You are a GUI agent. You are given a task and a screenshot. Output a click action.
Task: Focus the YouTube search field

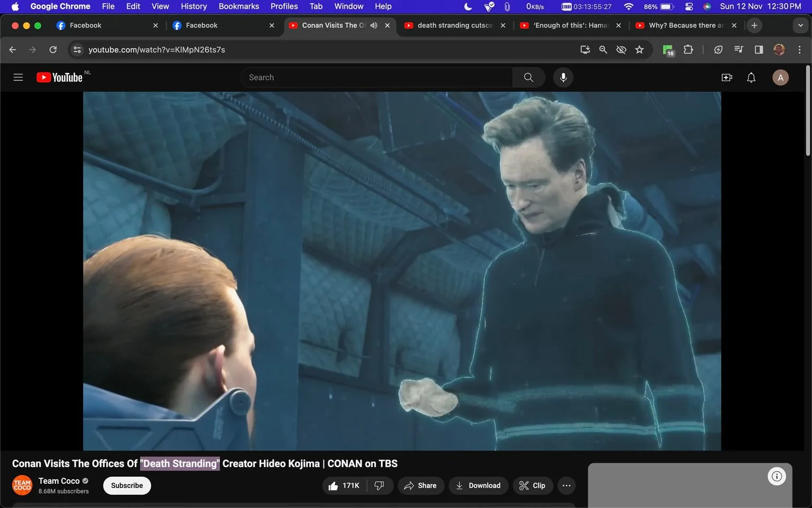(x=376, y=77)
